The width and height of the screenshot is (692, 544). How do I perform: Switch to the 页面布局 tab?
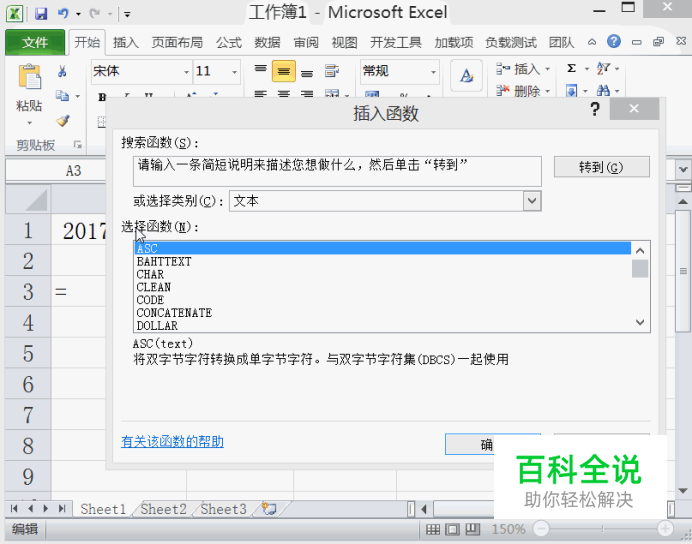(177, 42)
